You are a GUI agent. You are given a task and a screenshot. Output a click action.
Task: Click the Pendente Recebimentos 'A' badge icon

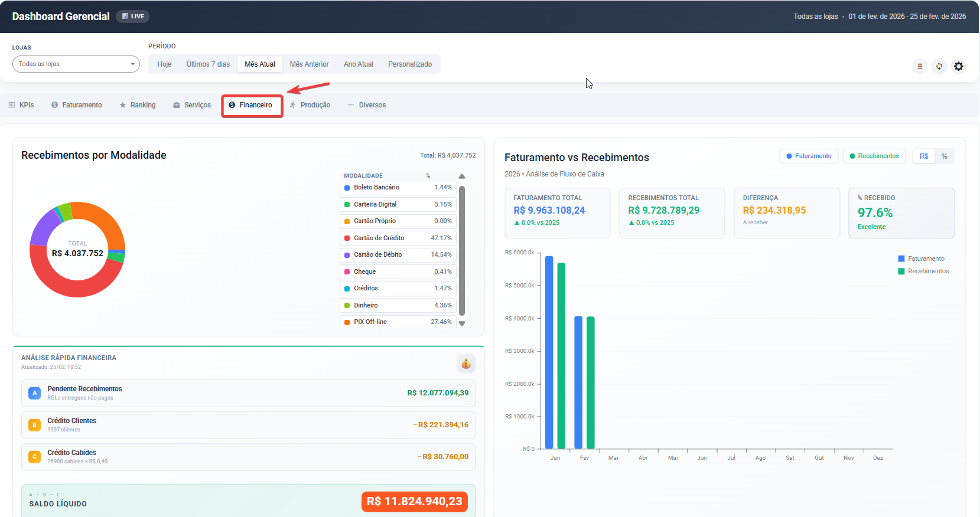[34, 393]
